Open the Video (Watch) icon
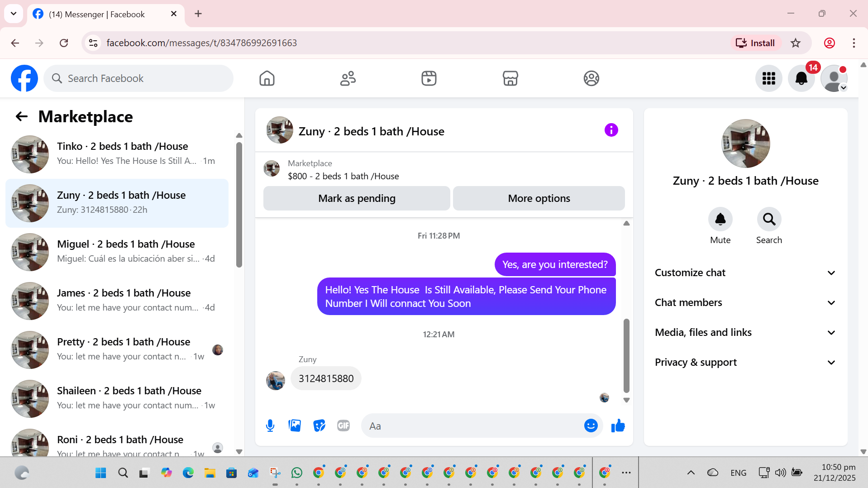The image size is (868, 488). [x=429, y=78]
